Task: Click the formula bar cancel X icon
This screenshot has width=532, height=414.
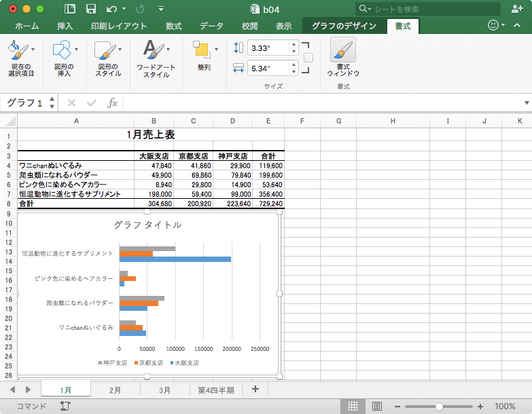Action: tap(71, 102)
